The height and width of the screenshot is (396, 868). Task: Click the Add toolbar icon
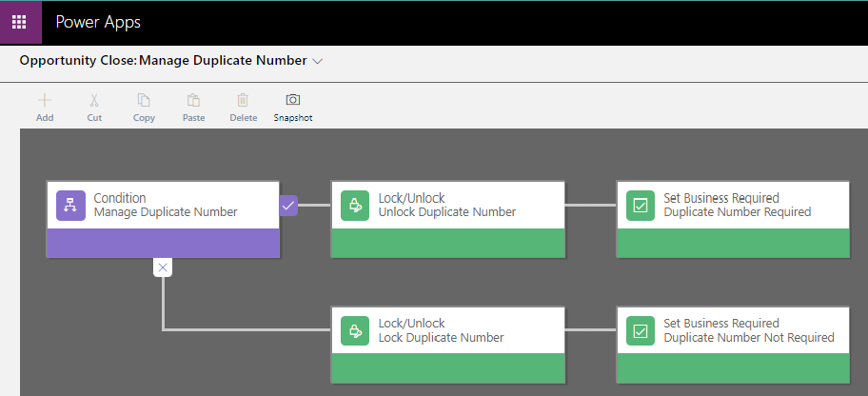45,100
